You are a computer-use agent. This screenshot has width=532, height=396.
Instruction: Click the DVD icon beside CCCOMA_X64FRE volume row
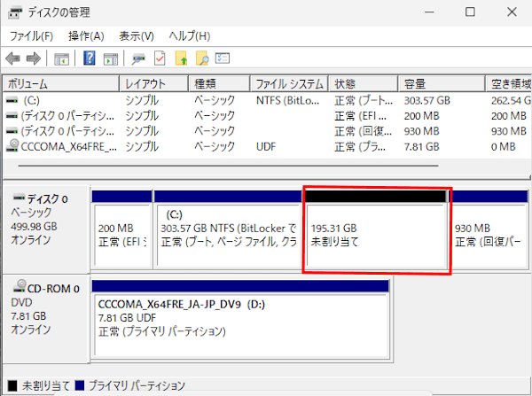coord(12,146)
